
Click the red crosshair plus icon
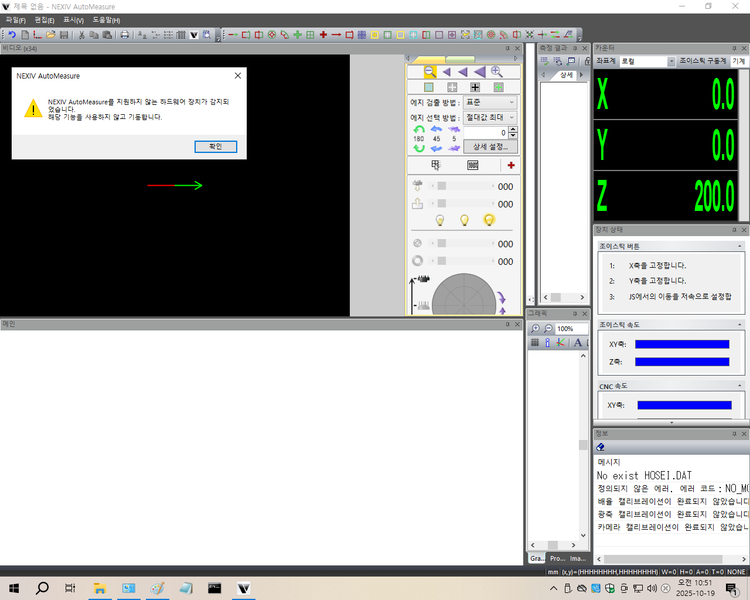click(511, 165)
